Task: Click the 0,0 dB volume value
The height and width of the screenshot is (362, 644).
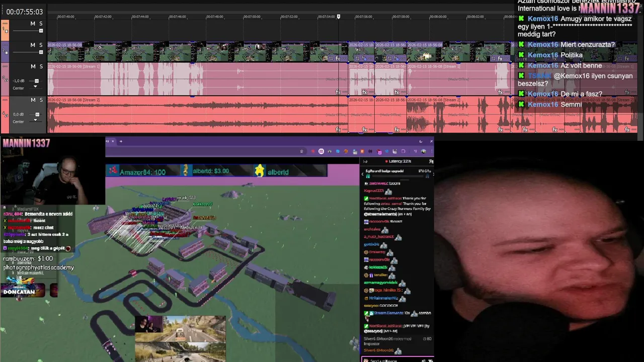Action: 19,115
